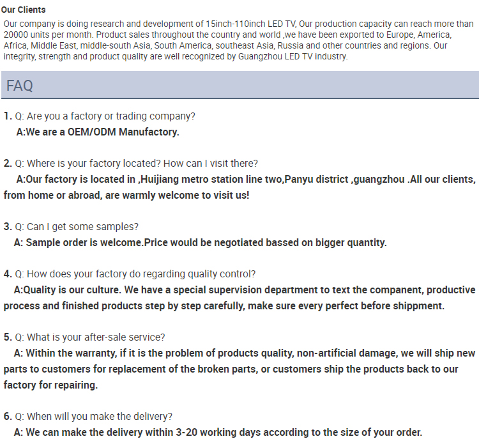The width and height of the screenshot is (479, 448).
Task: Click the 'factory for repairing' line
Action: 50,385
